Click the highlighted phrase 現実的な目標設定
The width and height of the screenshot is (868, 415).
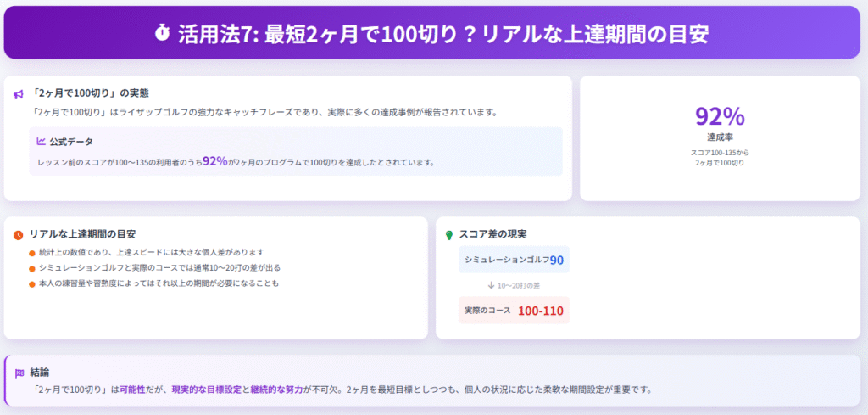207,390
